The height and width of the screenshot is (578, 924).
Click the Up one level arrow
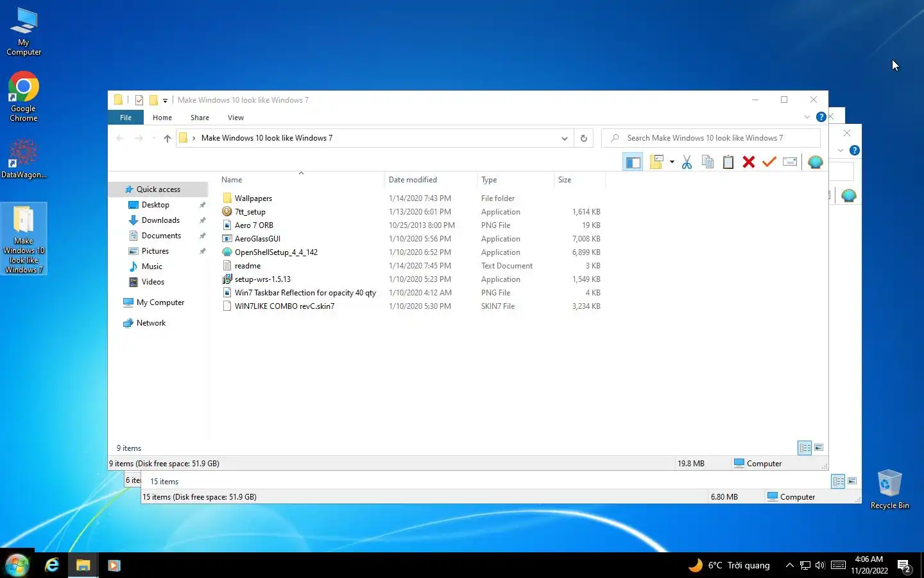167,138
